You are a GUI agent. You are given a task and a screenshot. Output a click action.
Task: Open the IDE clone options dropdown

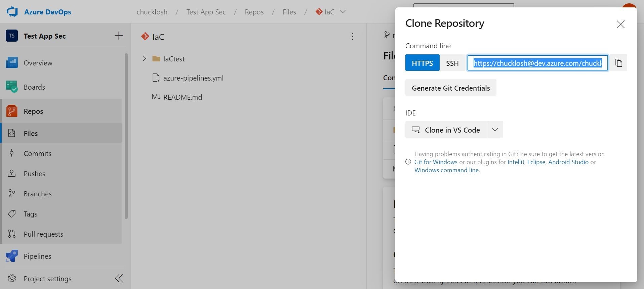495,130
